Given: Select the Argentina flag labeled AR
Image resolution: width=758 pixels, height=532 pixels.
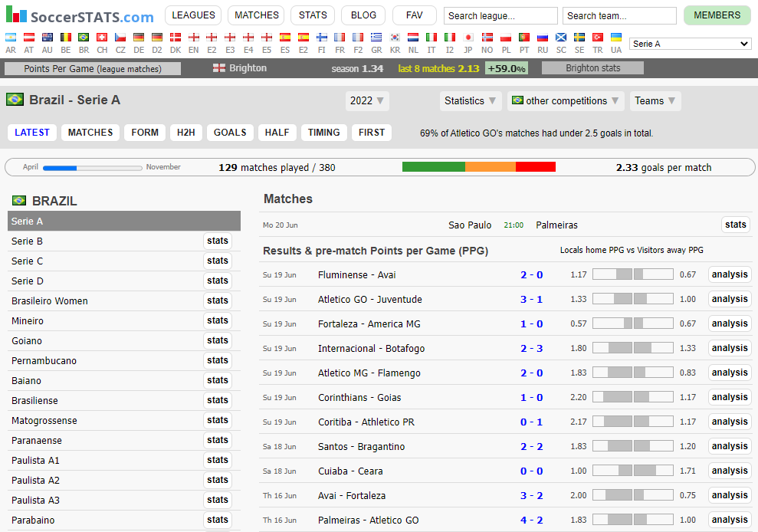Looking at the screenshot, I should [x=11, y=38].
